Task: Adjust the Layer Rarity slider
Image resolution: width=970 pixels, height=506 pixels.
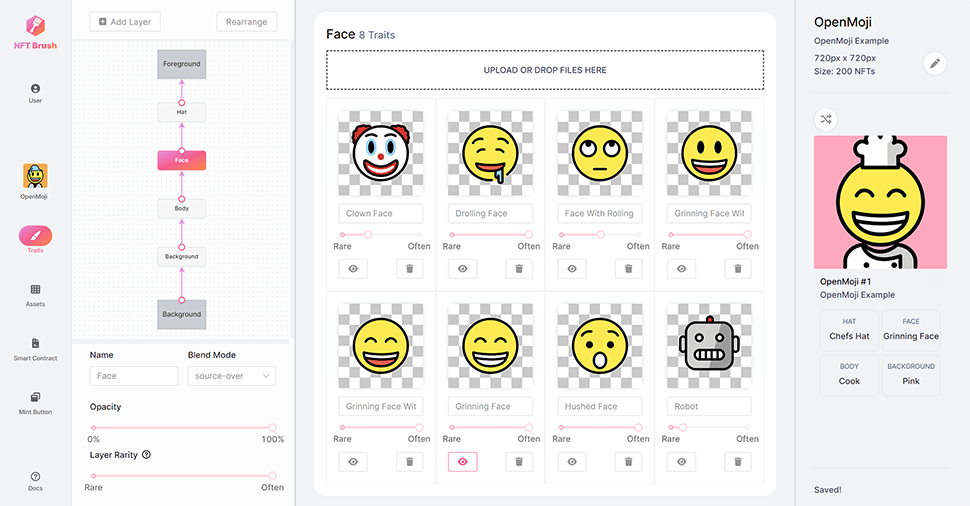Action: tap(183, 476)
